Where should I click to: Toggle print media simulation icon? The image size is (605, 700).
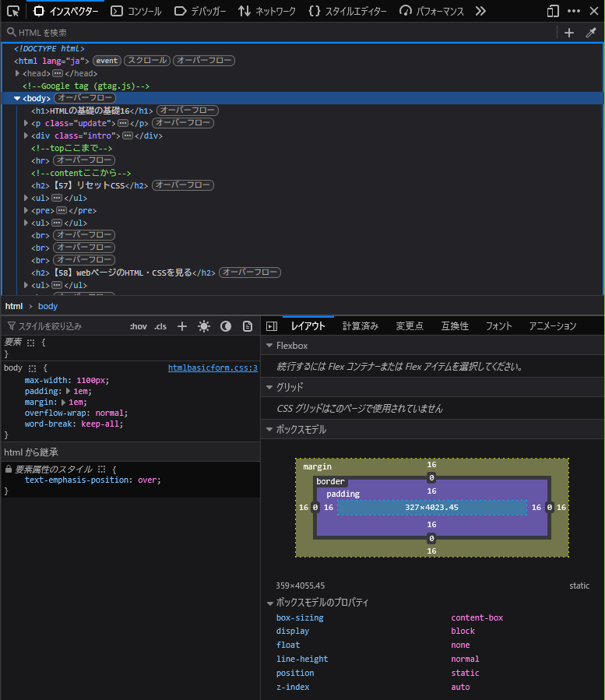pyautogui.click(x=248, y=326)
